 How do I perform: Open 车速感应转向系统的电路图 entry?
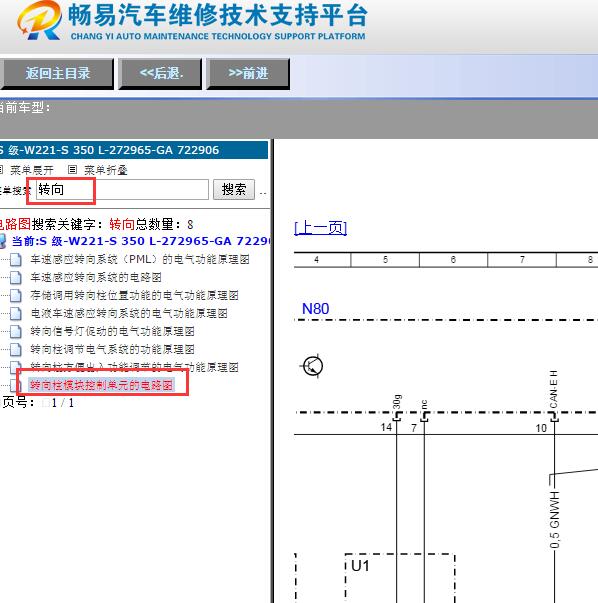click(96, 277)
